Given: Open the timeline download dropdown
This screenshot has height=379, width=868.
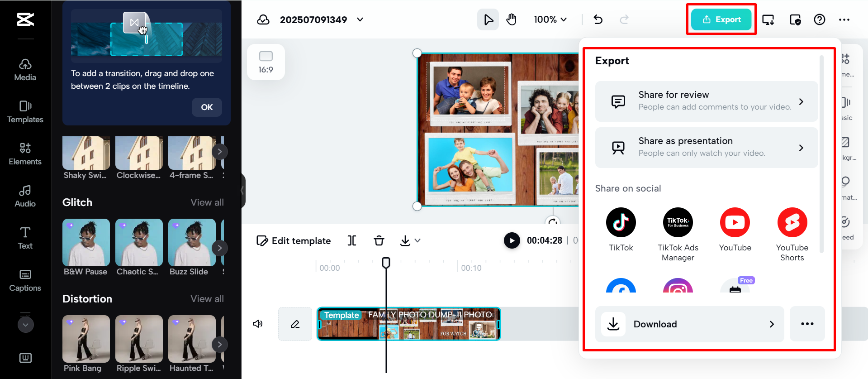Looking at the screenshot, I should [x=410, y=240].
